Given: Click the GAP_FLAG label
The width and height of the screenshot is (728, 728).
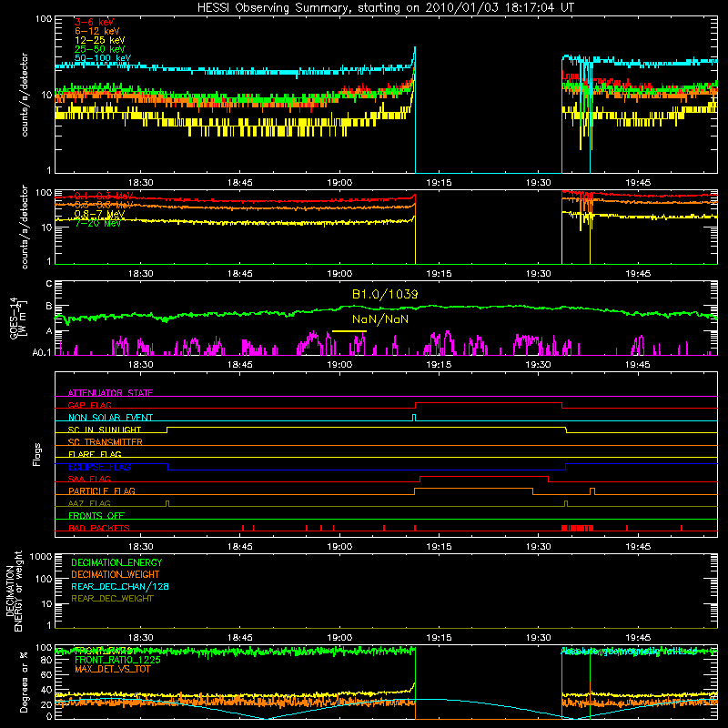Looking at the screenshot, I should point(89,405).
